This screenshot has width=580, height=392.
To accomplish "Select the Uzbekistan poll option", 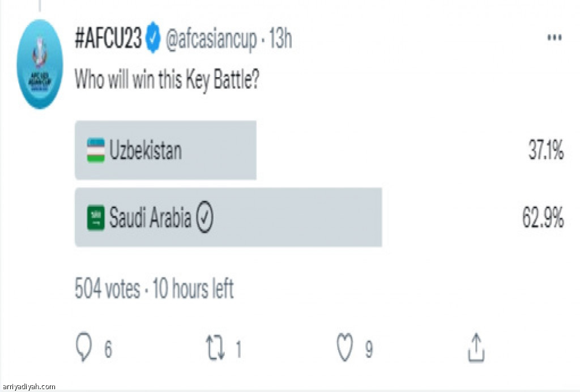I will 165,150.
